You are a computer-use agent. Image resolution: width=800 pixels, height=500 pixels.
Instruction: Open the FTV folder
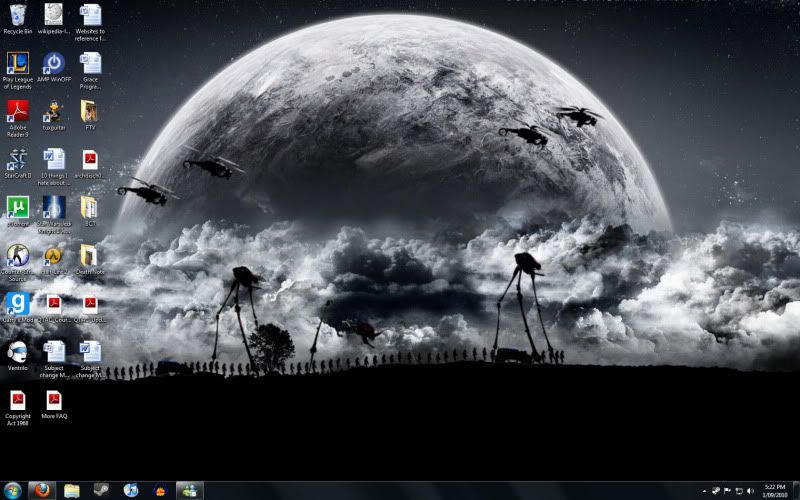(90, 116)
